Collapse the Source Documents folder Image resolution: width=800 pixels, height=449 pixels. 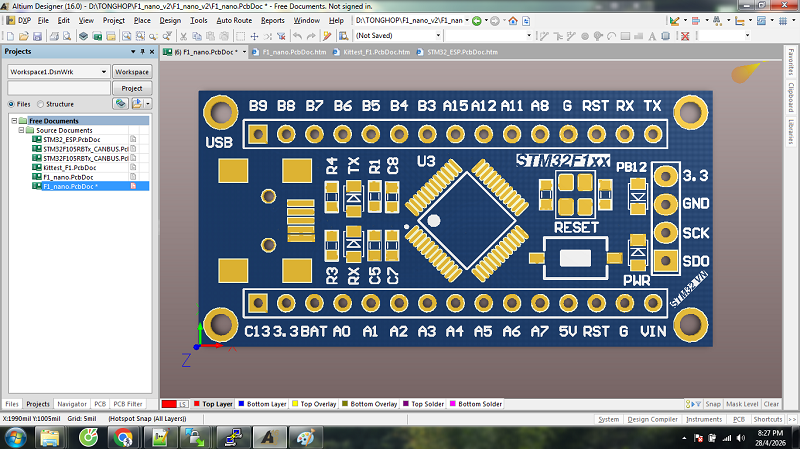tap(21, 130)
